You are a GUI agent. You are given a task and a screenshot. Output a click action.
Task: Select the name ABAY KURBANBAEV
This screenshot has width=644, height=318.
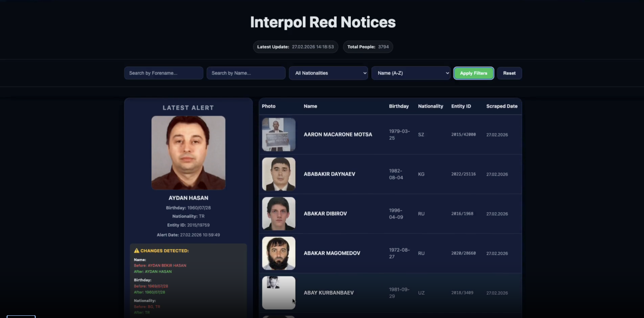tap(329, 292)
